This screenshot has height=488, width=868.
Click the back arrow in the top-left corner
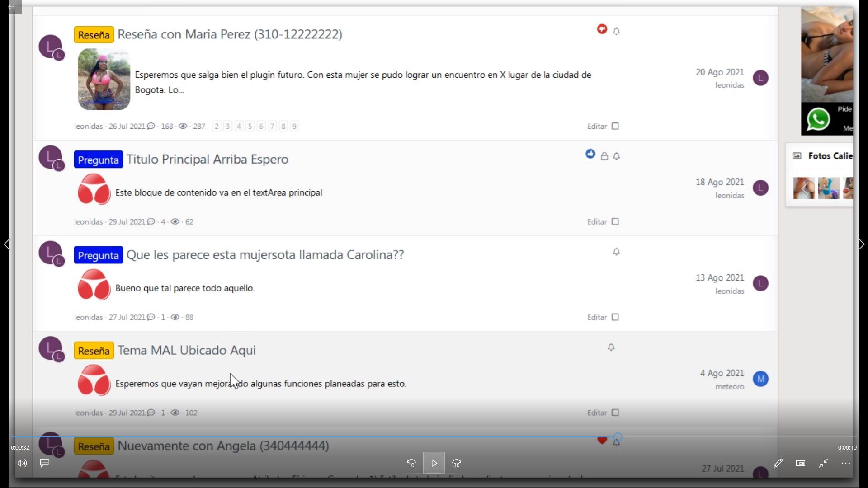[11, 7]
